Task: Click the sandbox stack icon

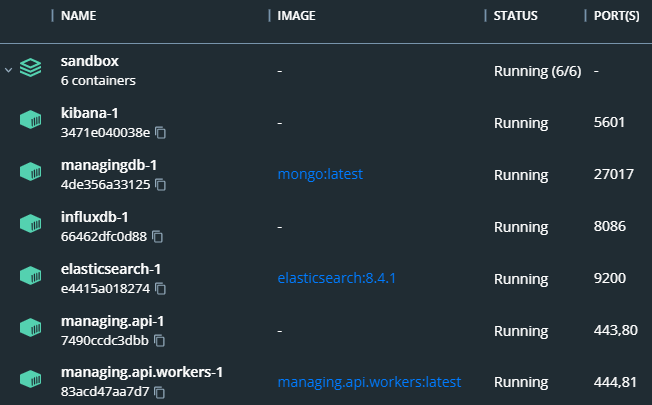Action: tap(31, 70)
